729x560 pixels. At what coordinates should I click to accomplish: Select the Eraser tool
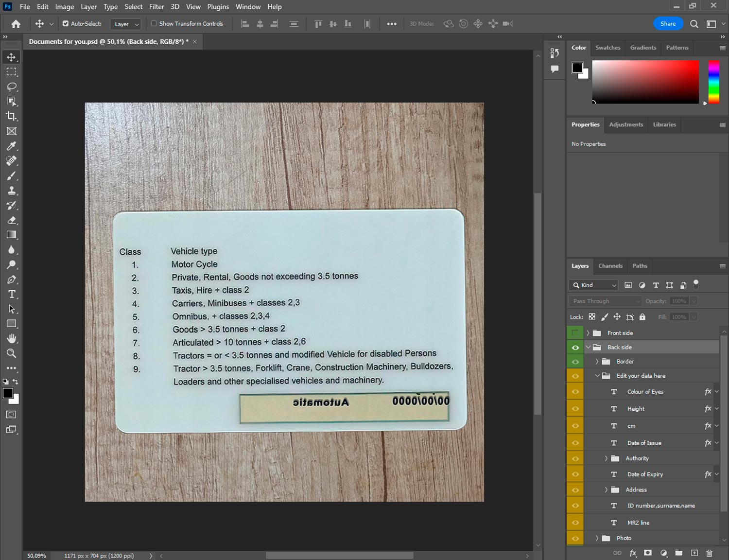point(11,220)
